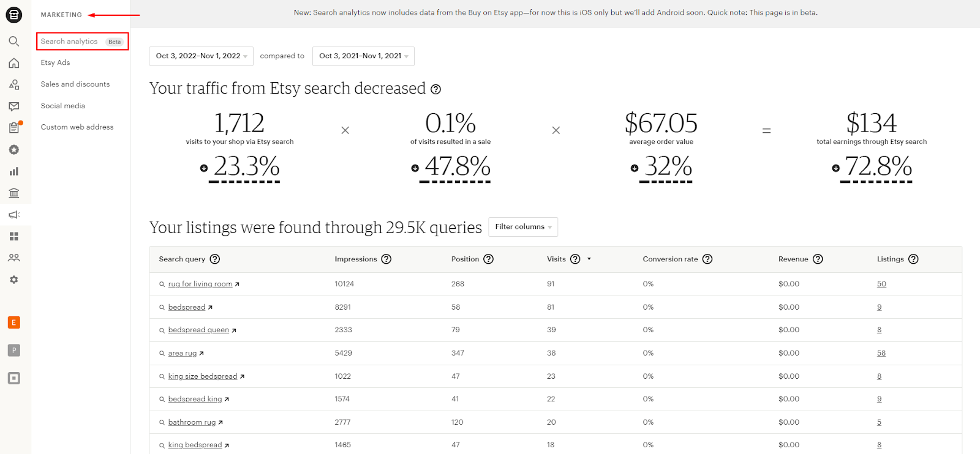
Task: Expand the Filter columns dropdown
Action: click(522, 227)
